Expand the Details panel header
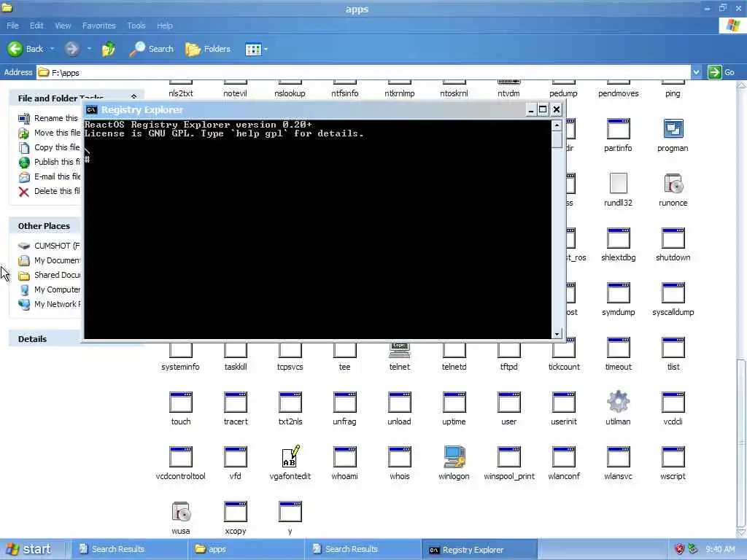This screenshot has height=560, width=747. coord(46,338)
